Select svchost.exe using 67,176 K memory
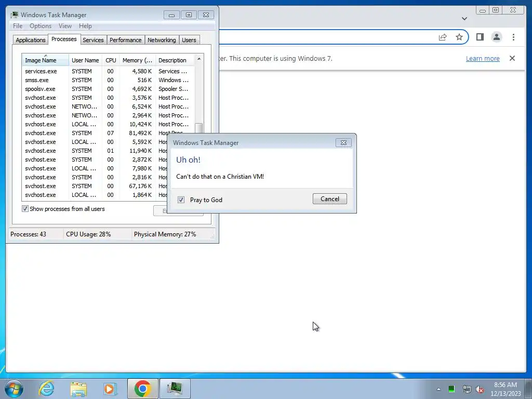Screen dimensions: 532x399 (95, 186)
